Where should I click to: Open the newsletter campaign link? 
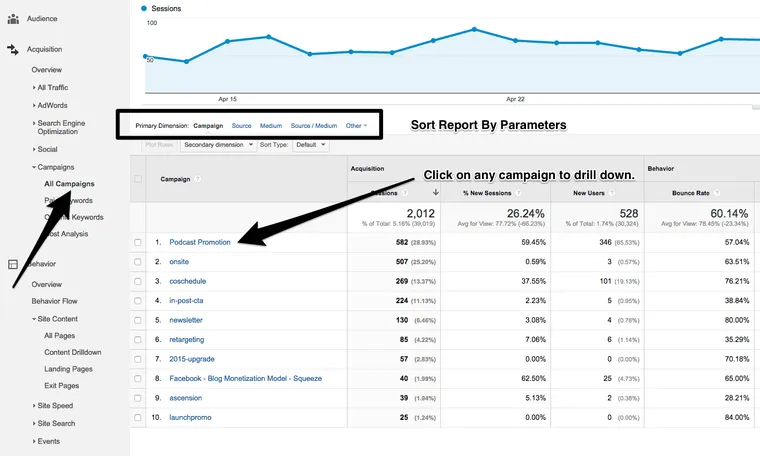pos(186,320)
